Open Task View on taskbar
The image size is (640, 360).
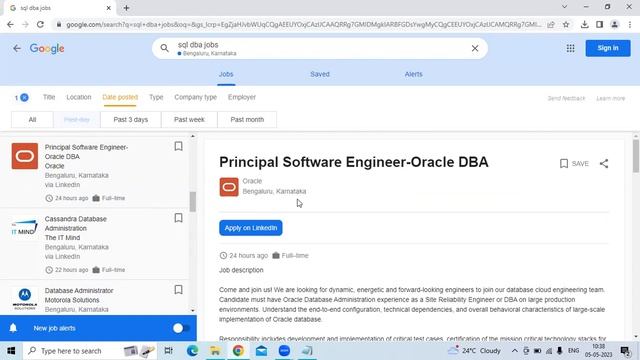click(168, 351)
